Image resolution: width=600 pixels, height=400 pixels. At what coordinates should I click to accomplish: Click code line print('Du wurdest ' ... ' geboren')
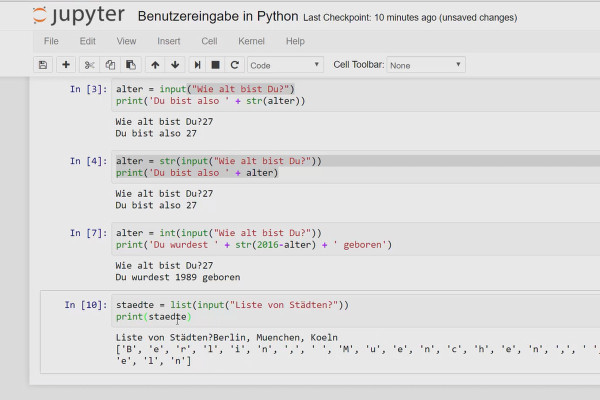pos(254,245)
